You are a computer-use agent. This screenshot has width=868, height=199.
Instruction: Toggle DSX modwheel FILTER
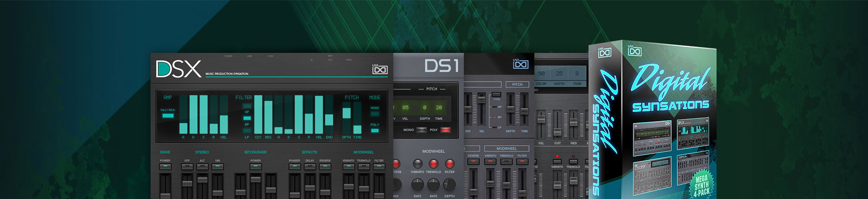pos(379,166)
